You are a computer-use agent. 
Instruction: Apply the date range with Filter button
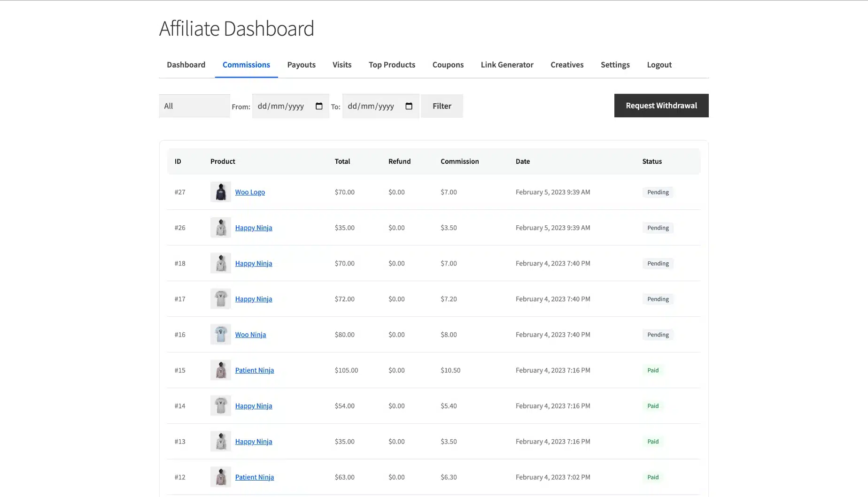click(442, 106)
